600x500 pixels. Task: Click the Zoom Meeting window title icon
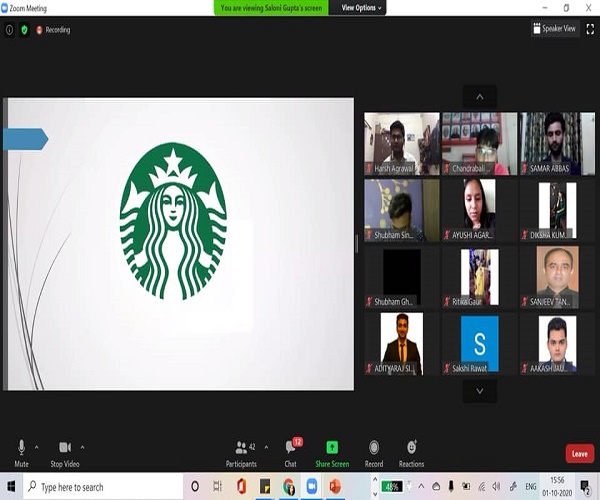click(5, 8)
